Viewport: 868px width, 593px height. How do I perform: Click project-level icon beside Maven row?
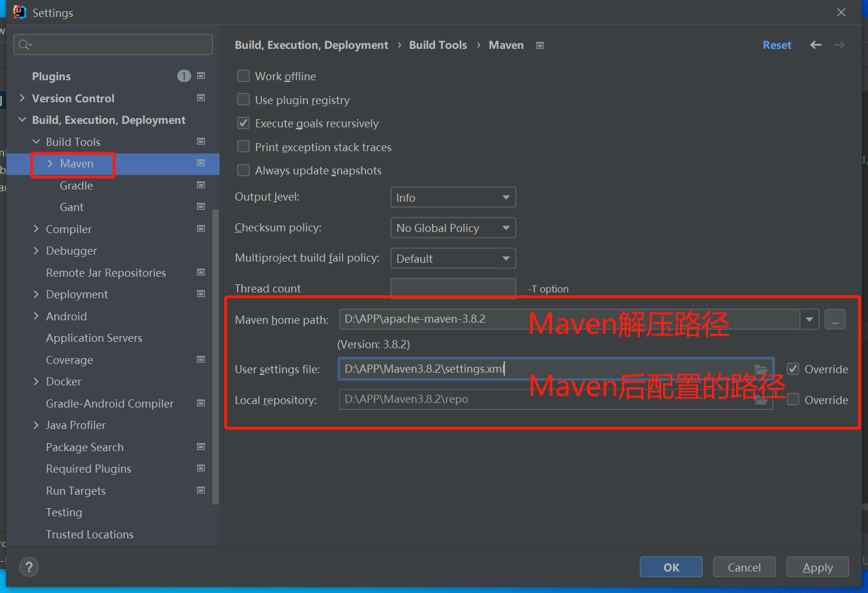(x=201, y=163)
